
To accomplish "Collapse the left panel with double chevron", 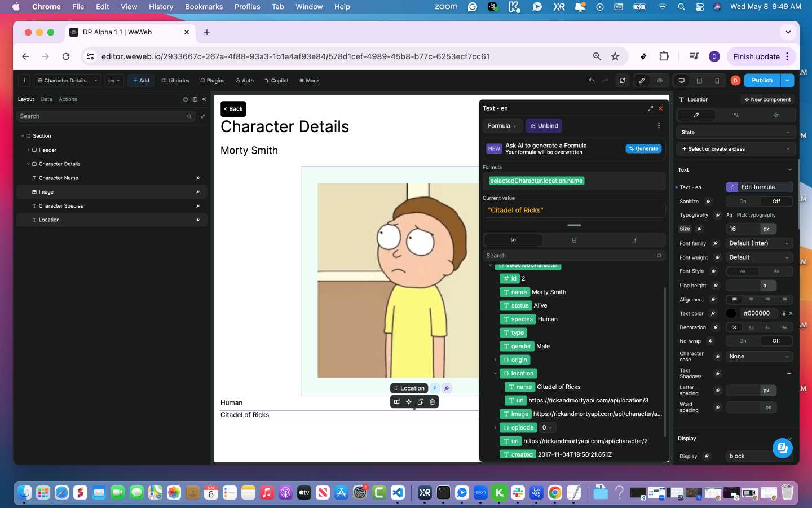I will coord(204,99).
